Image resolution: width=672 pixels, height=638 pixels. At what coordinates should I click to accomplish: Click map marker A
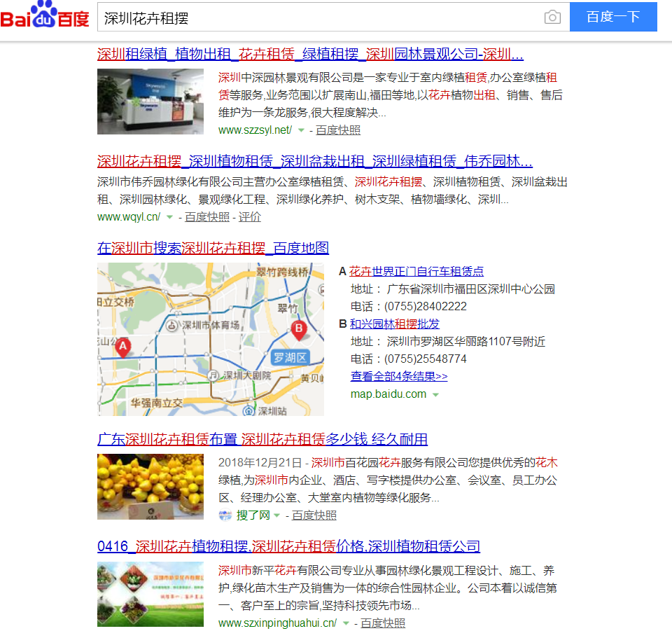123,348
